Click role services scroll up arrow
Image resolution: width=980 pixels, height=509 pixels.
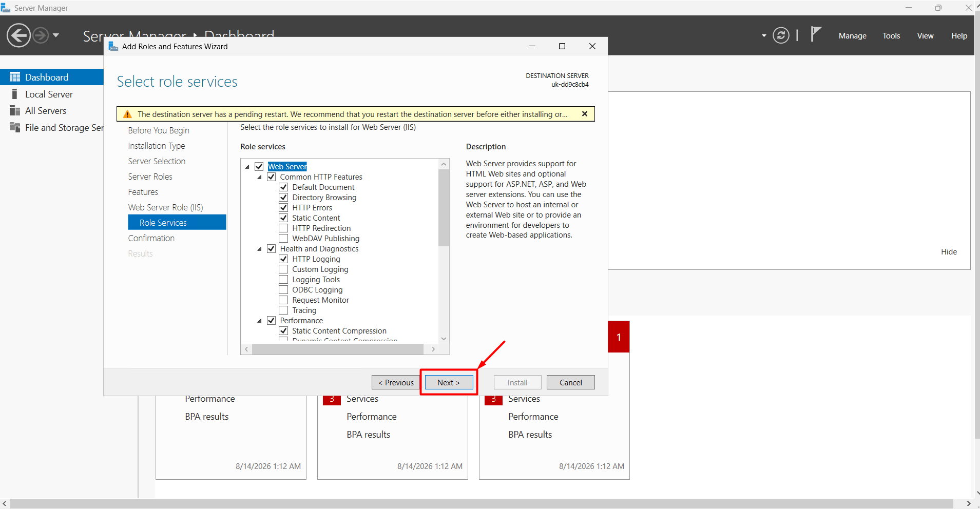[444, 164]
